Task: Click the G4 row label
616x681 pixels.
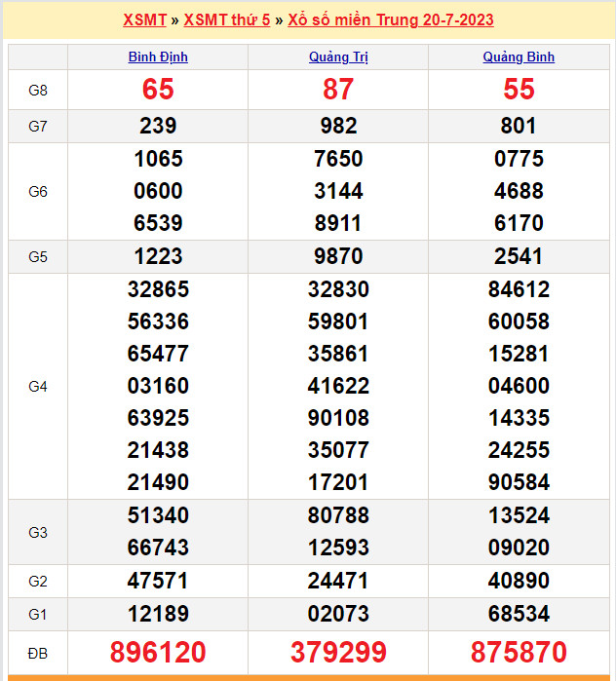Action: pos(38,387)
